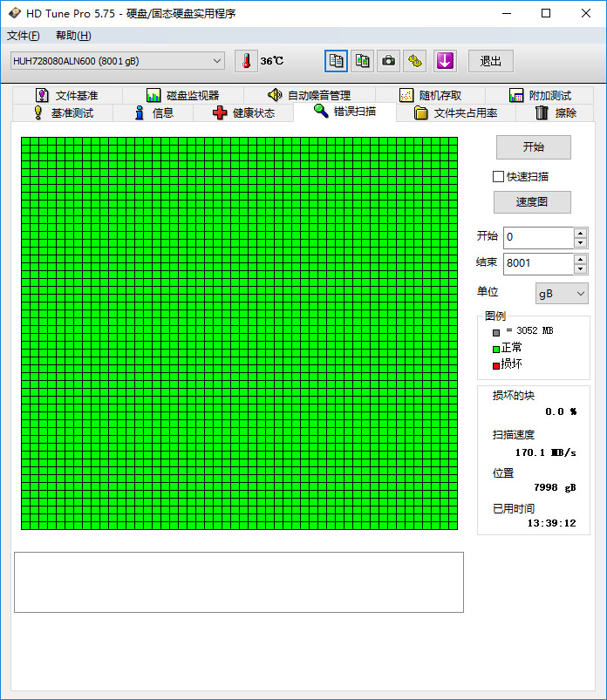Enable the 快速扫描 quick scan checkbox
Screen dimensions: 607x700
(x=498, y=177)
